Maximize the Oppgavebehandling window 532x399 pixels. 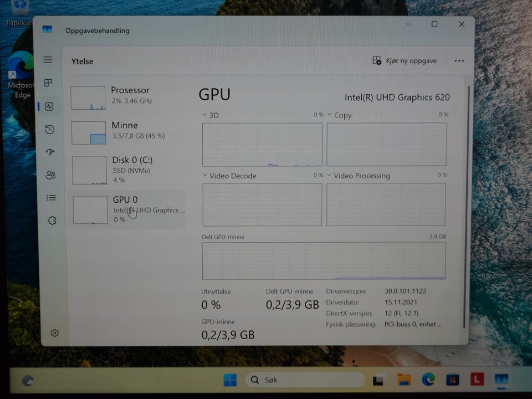434,24
